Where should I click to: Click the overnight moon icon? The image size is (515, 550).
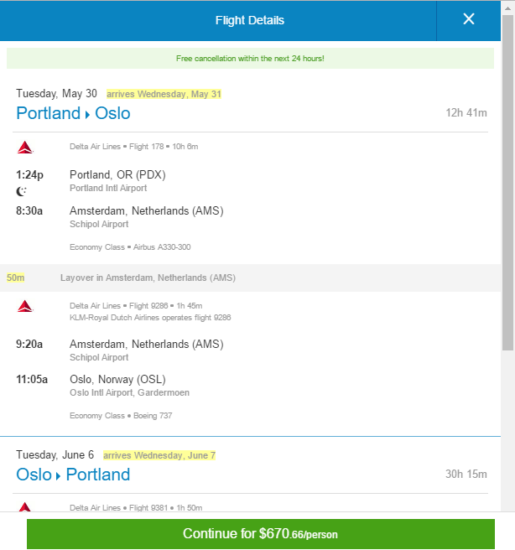pyautogui.click(x=21, y=192)
